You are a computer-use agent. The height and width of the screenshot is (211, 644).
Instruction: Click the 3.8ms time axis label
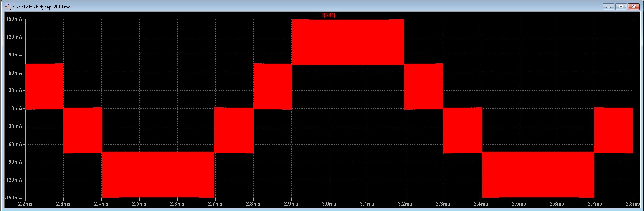(633, 204)
